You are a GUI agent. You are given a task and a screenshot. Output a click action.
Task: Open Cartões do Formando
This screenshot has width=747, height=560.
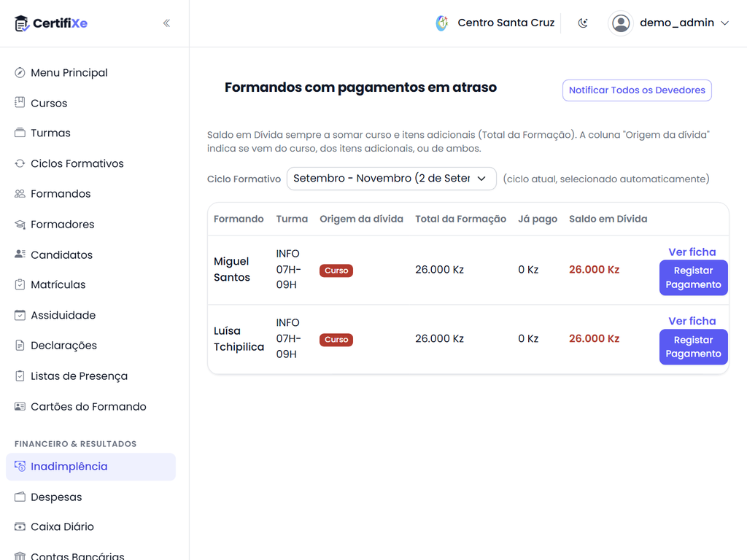coord(90,407)
